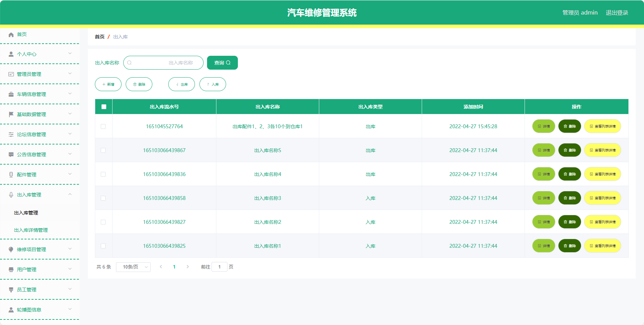Open the 出入库管理 submenu item

(26, 213)
